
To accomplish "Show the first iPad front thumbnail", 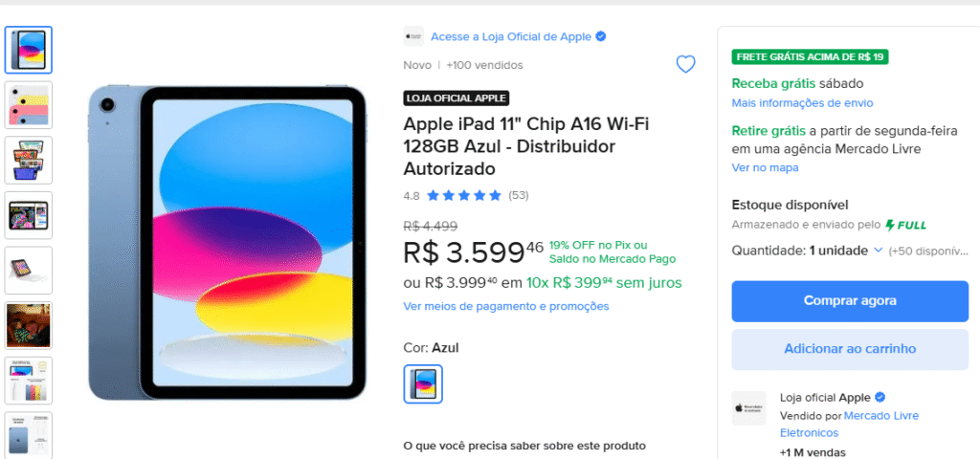I will tap(28, 50).
